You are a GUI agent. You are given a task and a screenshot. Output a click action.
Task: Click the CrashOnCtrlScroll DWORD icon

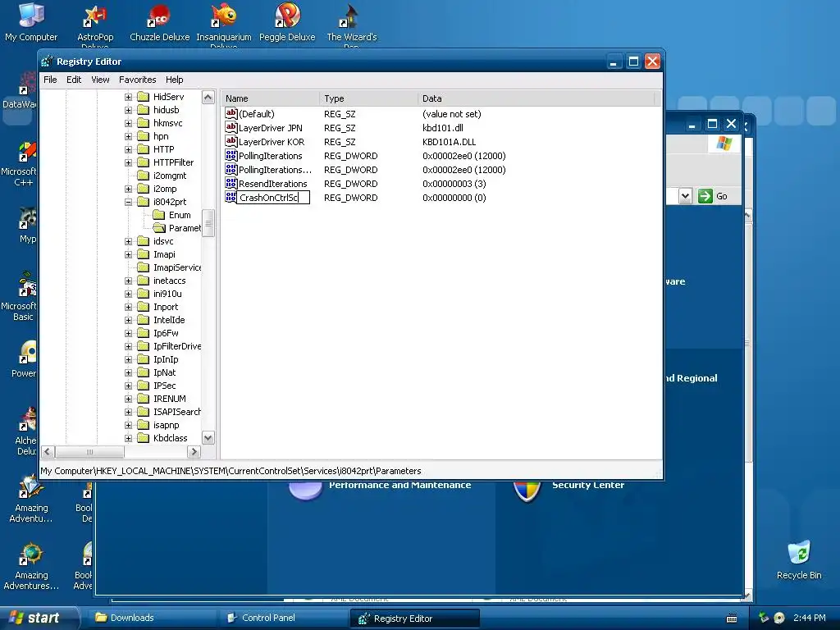click(231, 197)
